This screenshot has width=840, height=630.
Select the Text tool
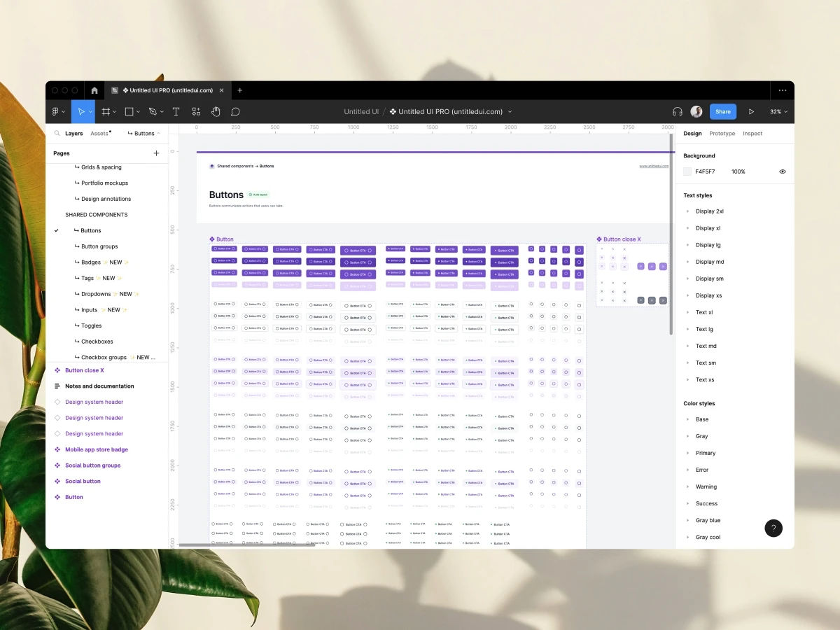[x=176, y=111]
